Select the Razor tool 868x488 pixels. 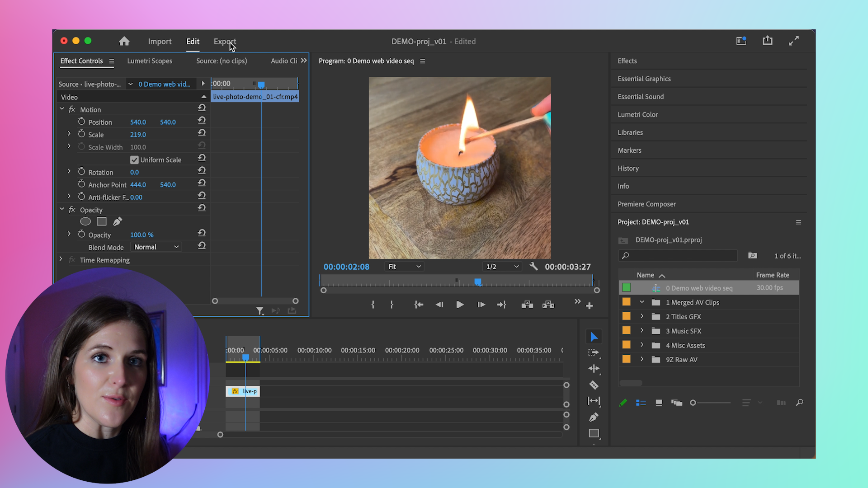(594, 385)
